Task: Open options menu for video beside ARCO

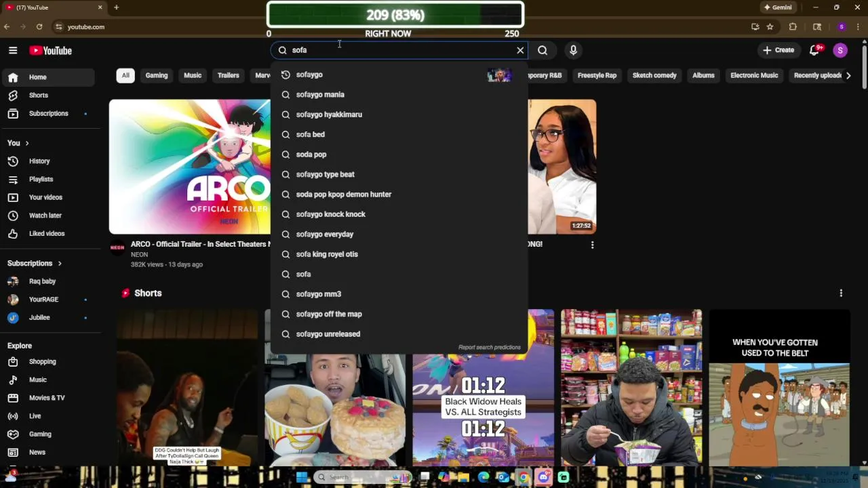Action: [x=592, y=245]
